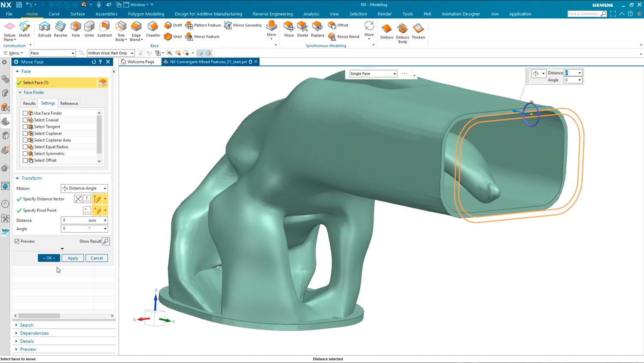644x363 pixels.
Task: Click the Distance value input field
Action: (82, 220)
